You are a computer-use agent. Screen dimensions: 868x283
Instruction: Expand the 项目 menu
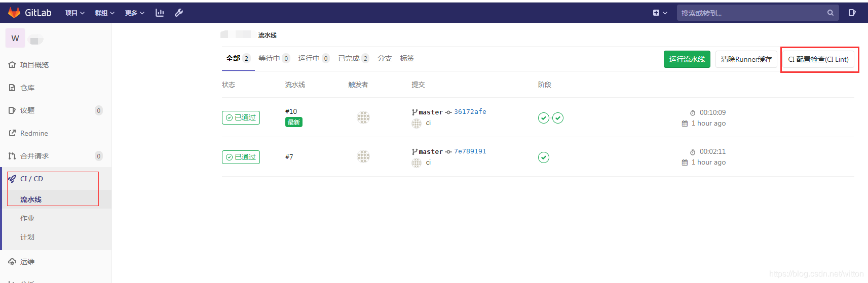[74, 13]
